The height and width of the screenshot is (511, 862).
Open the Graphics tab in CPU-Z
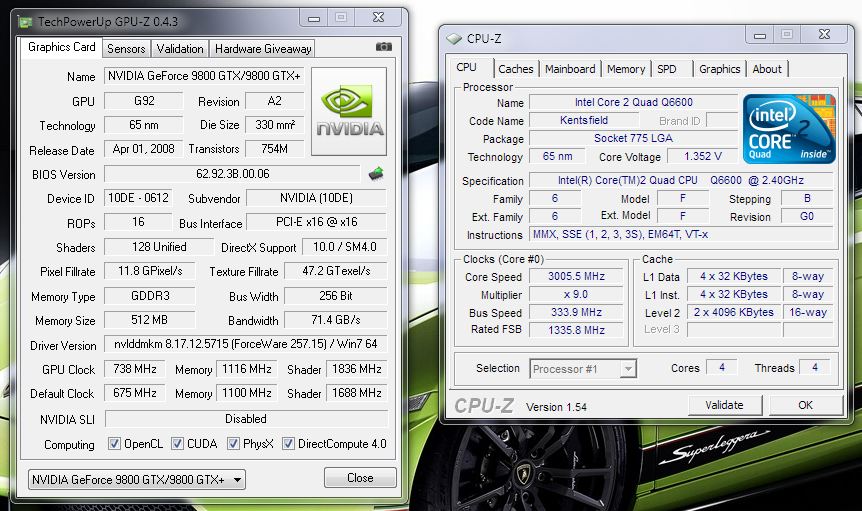coord(720,69)
